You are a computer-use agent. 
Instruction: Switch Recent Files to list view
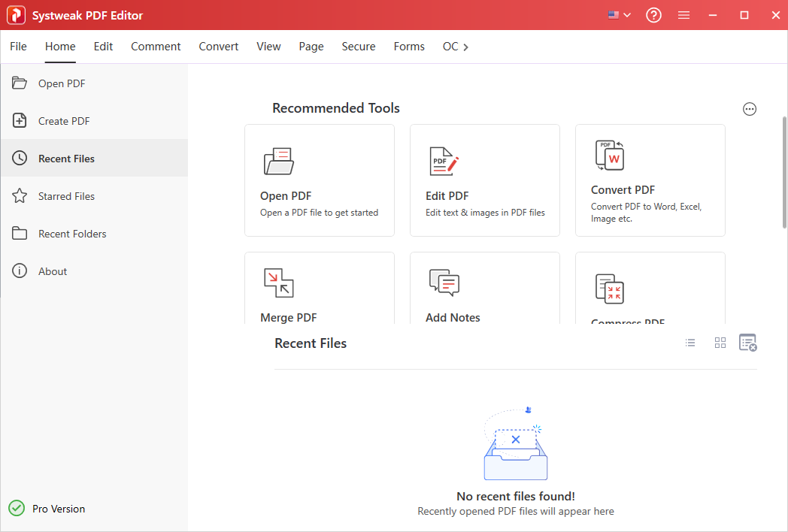(x=690, y=343)
